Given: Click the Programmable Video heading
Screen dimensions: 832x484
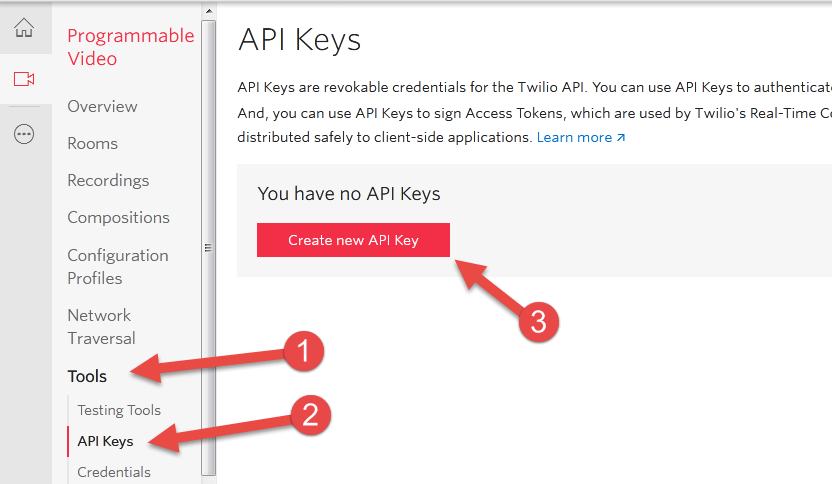Looking at the screenshot, I should (130, 47).
